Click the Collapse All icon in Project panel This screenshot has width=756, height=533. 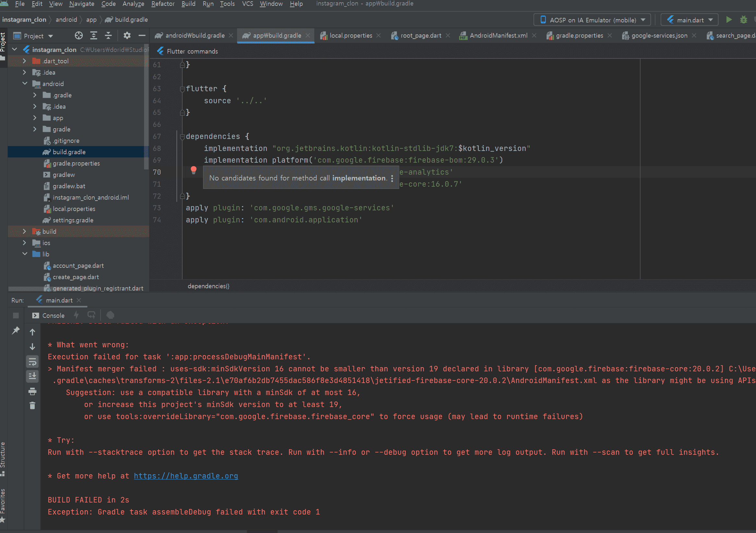tap(108, 36)
